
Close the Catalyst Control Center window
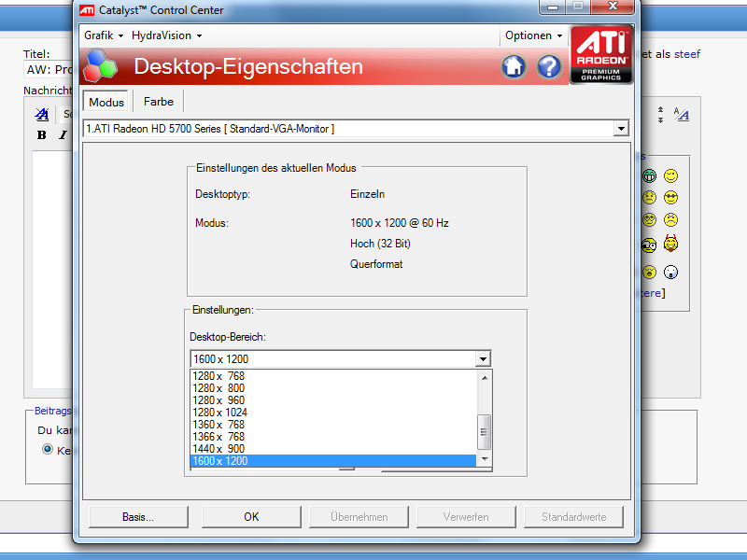[613, 7]
